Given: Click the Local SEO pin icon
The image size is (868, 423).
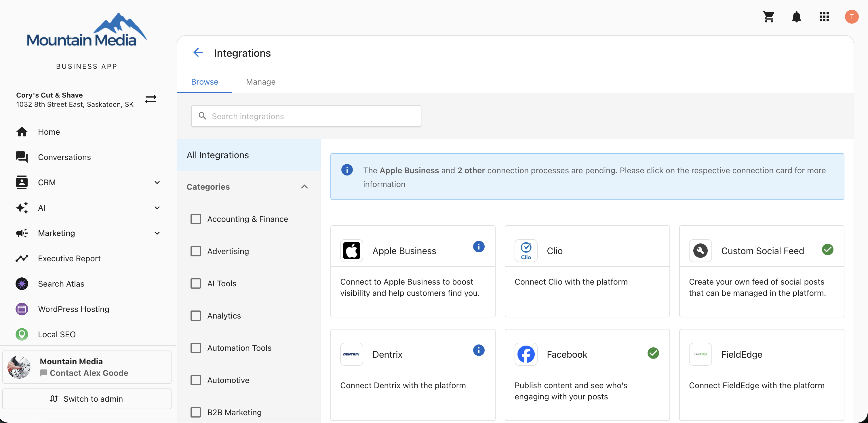Looking at the screenshot, I should pyautogui.click(x=22, y=334).
